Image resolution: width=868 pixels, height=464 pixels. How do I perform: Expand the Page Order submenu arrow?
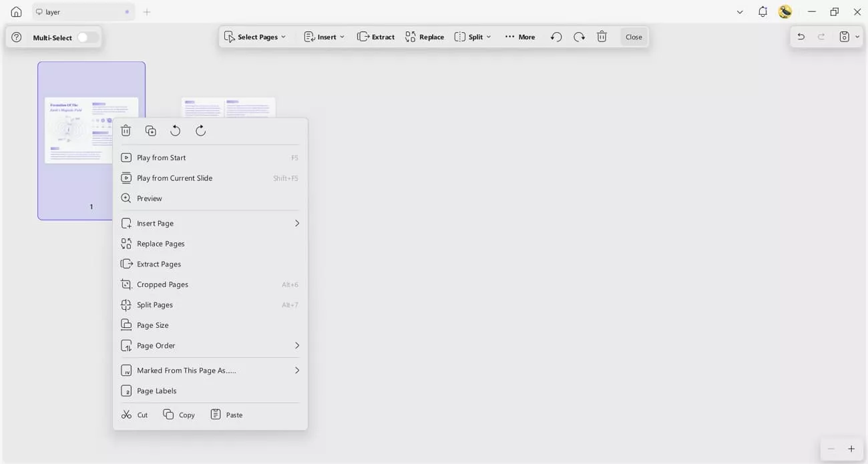coord(297,345)
